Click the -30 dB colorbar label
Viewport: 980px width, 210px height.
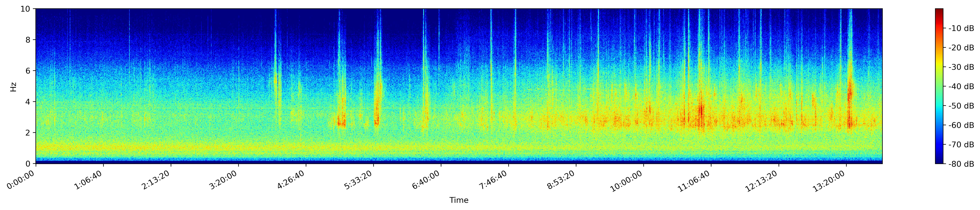[x=961, y=67]
